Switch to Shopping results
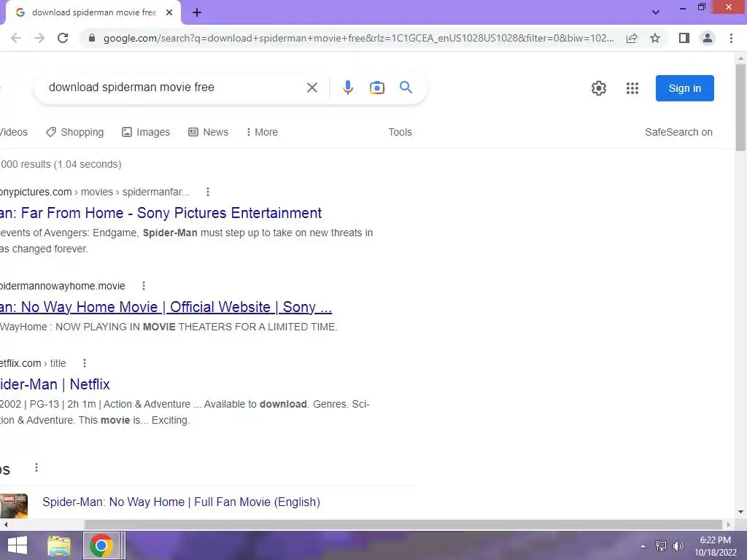747x560 pixels. (x=75, y=133)
